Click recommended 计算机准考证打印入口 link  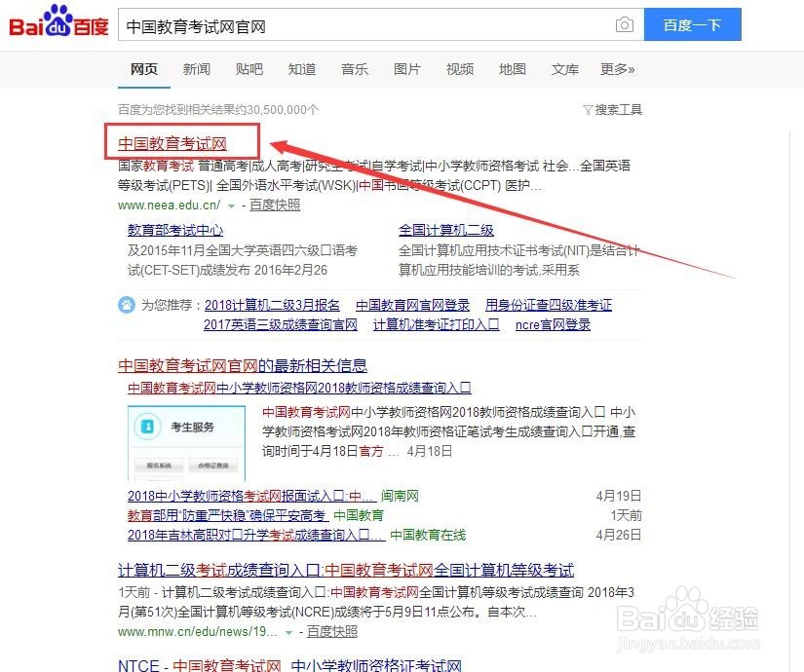pos(437,325)
